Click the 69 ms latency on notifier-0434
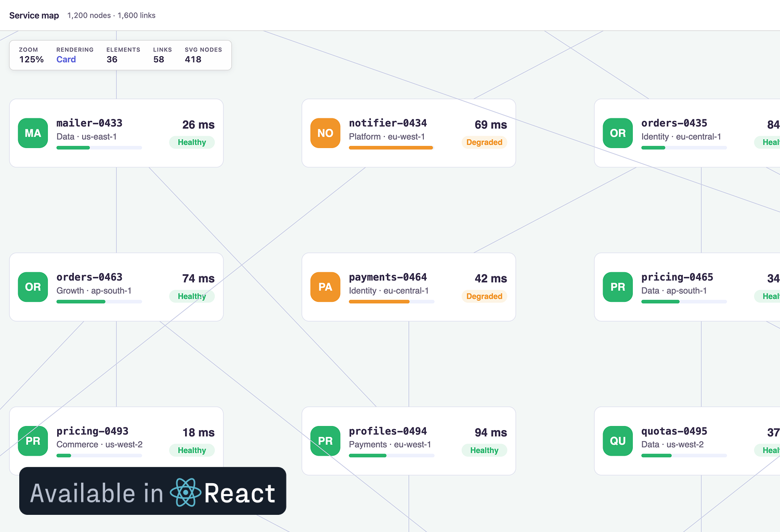The image size is (780, 532). coord(491,125)
